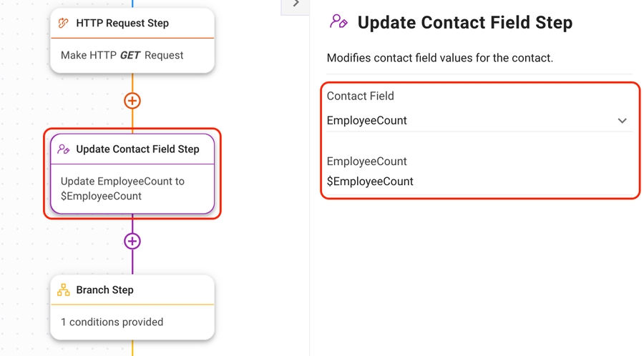Click the Update Contact Field Step node icon
Image resolution: width=644 pixels, height=356 pixels.
[64, 149]
